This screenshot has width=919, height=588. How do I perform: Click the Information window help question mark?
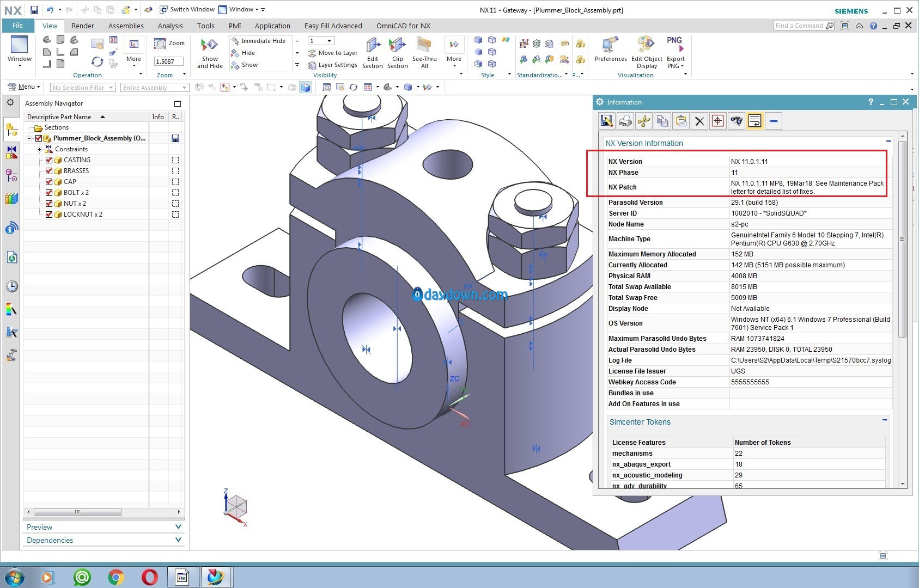point(871,102)
